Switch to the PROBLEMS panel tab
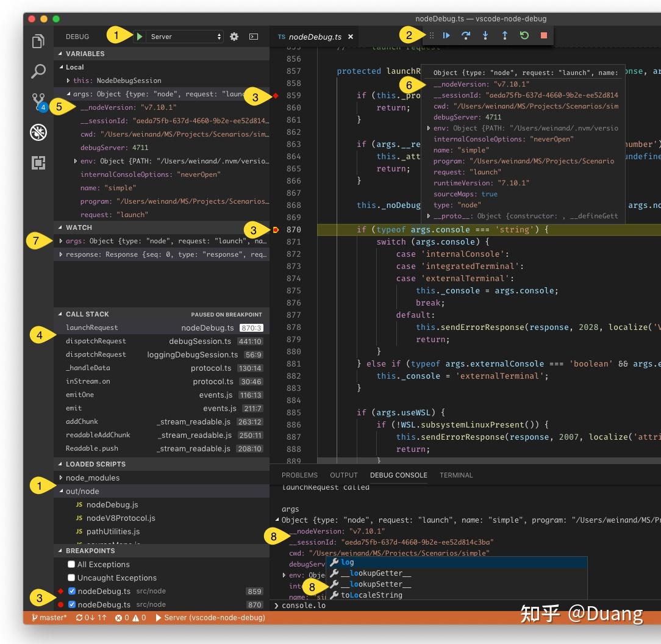 pyautogui.click(x=299, y=475)
